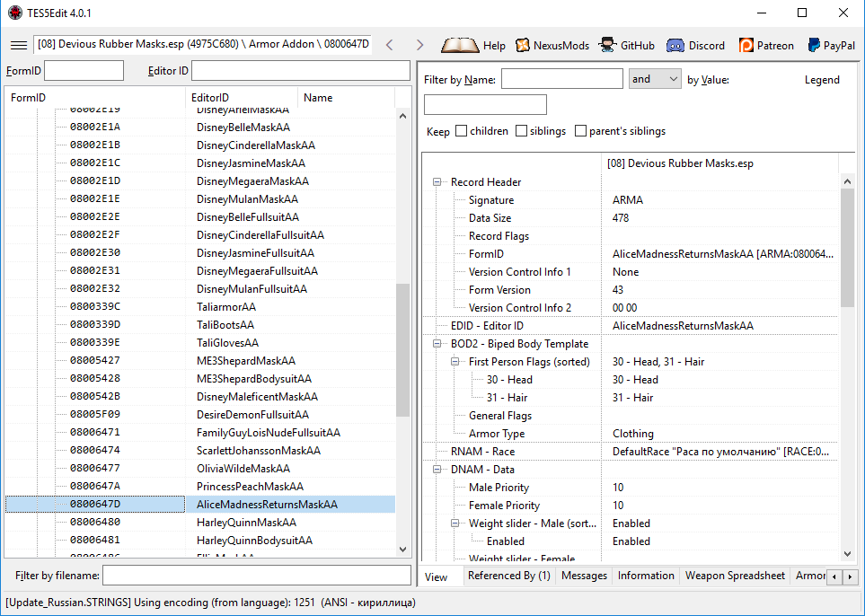Click the record path address bar
The image size is (865, 616).
tap(202, 44)
